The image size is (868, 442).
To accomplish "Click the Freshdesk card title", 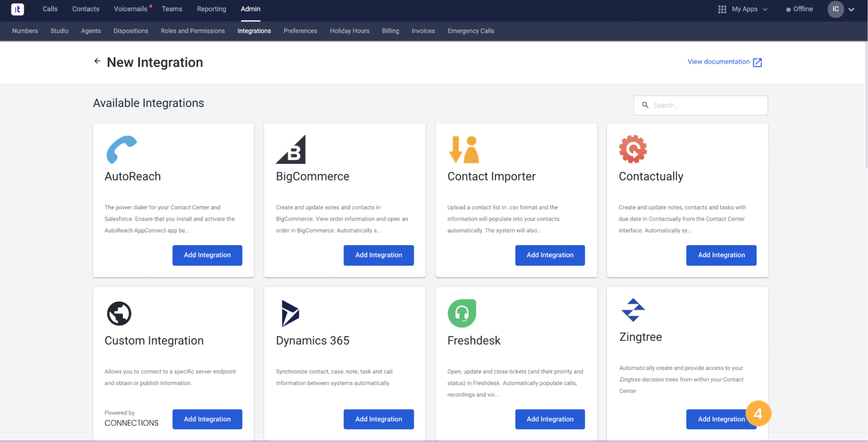I will (x=474, y=341).
